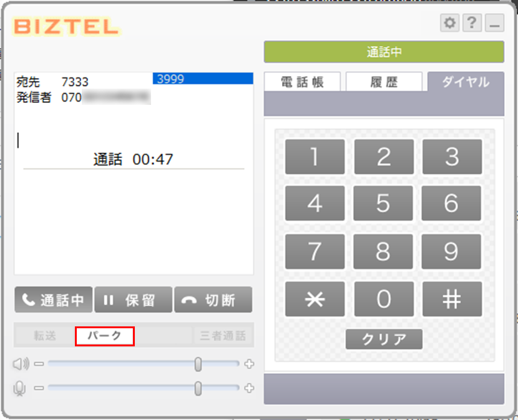Hang up with the 切断 button
Image resolution: width=518 pixels, height=420 pixels.
coord(213,300)
